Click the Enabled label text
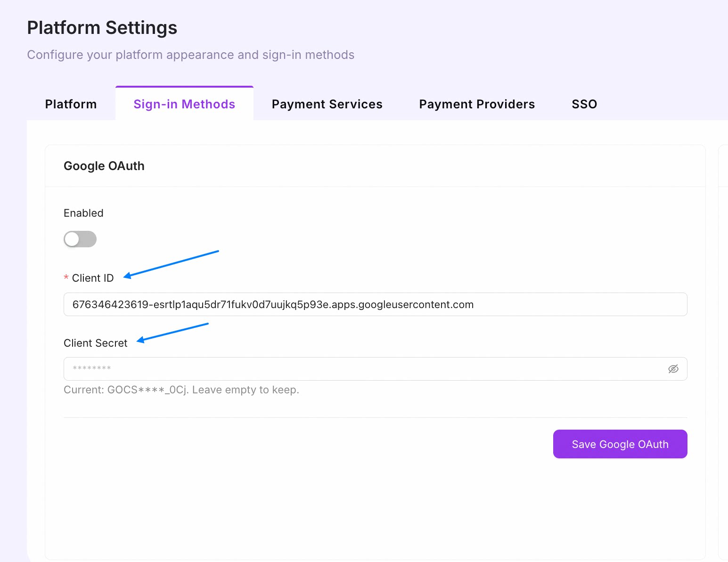The image size is (728, 562). pyautogui.click(x=83, y=213)
